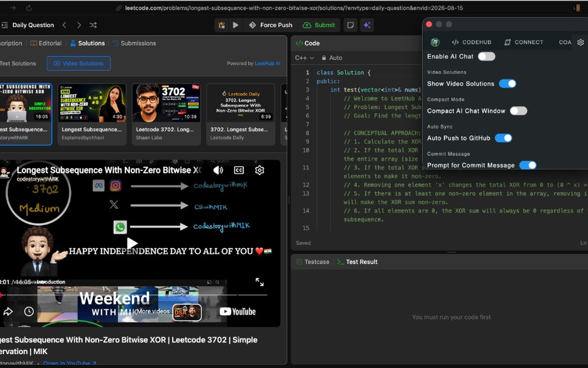The height and width of the screenshot is (368, 588).
Task: Mute the YouTube video volume icon
Action: coord(218,170)
